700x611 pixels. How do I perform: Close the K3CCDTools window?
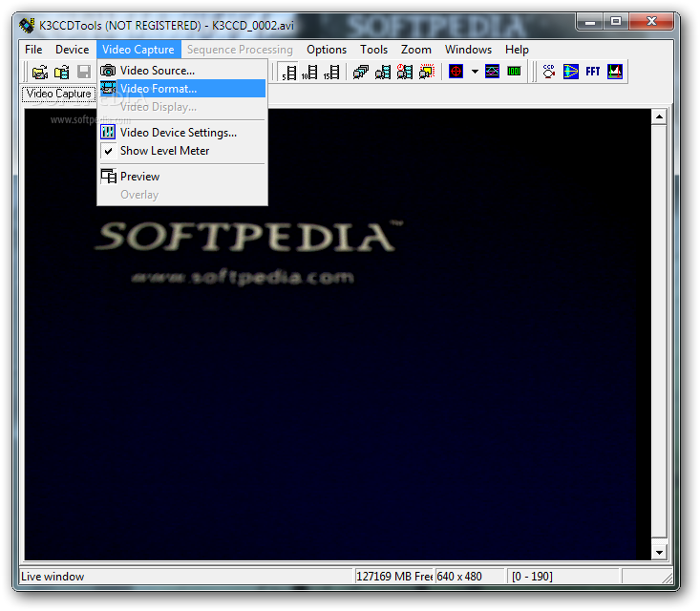click(x=651, y=21)
